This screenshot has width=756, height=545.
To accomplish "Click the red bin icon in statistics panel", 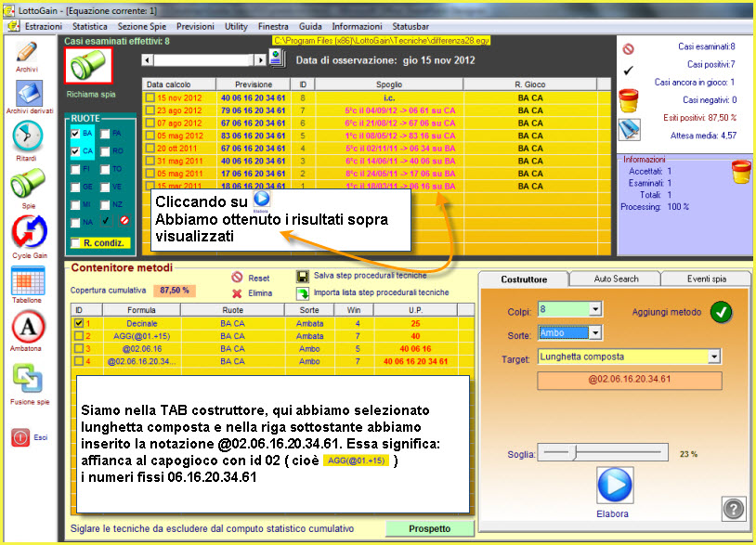I will (x=629, y=100).
